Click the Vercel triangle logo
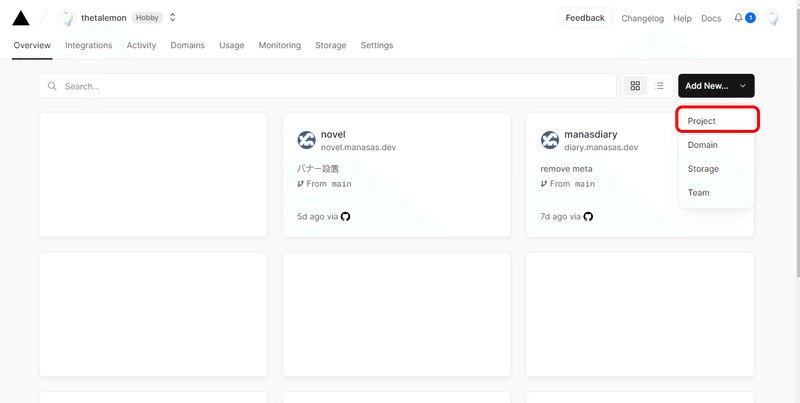 click(21, 18)
